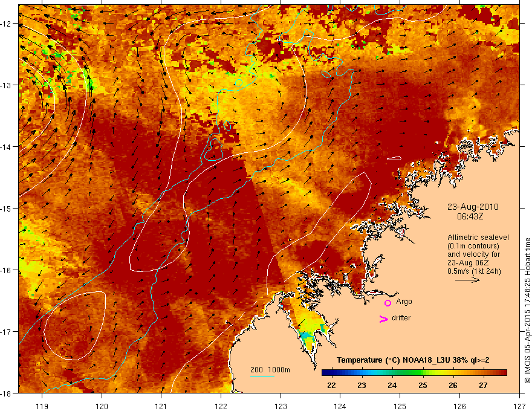Click the 'Argo' legend label
This screenshot has width=532, height=411.
404,302
